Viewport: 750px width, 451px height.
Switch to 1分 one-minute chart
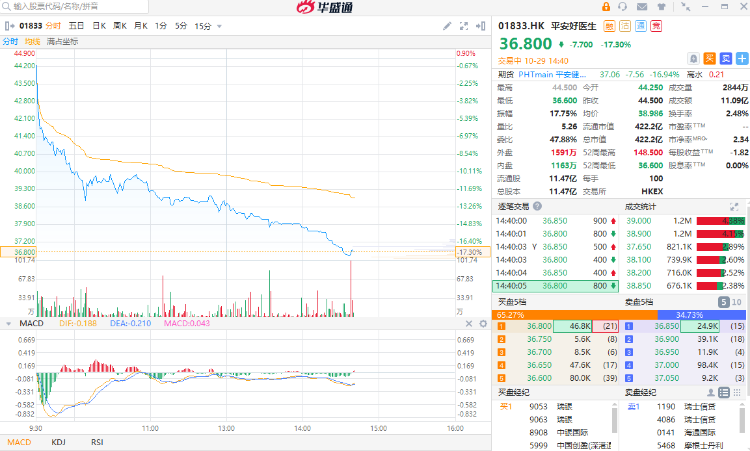tap(161, 26)
